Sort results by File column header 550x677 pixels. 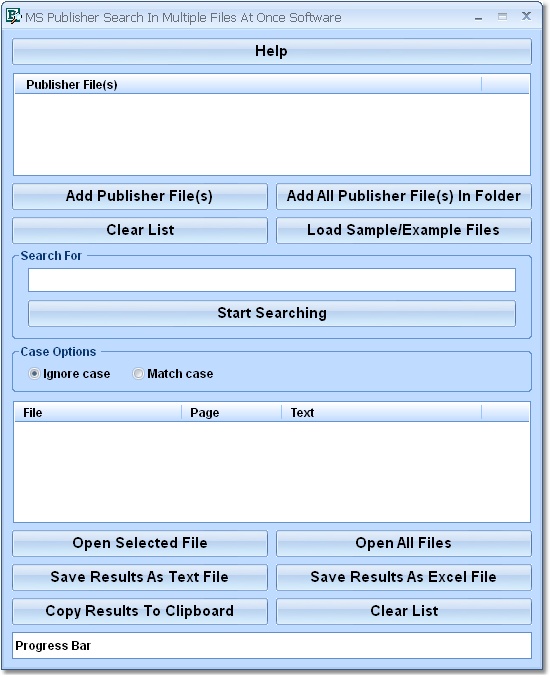tap(98, 413)
